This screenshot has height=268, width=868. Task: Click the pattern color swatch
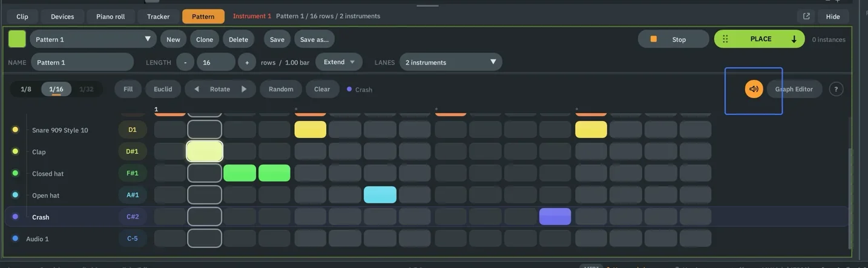point(17,39)
